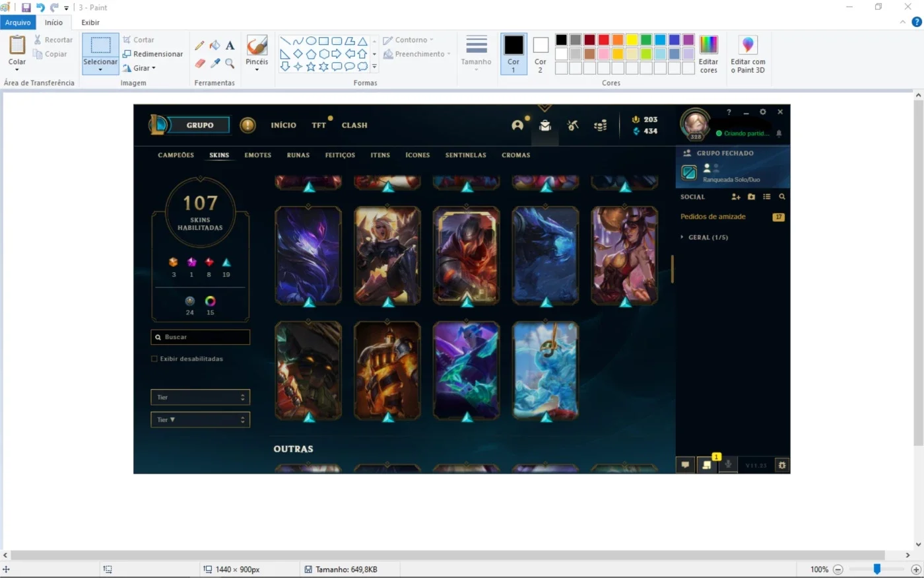Image resolution: width=924 pixels, height=578 pixels.
Task: Open the first Tier filter dropdown
Action: coord(200,397)
